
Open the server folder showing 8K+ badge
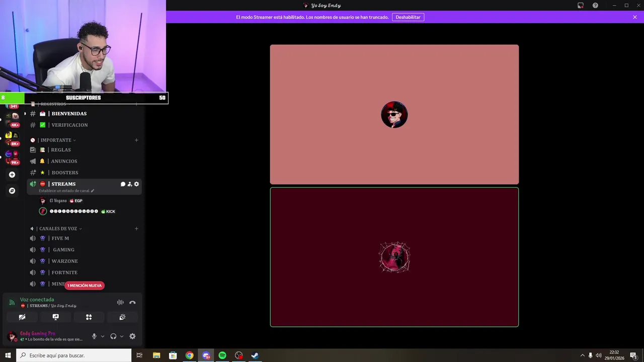point(12,138)
